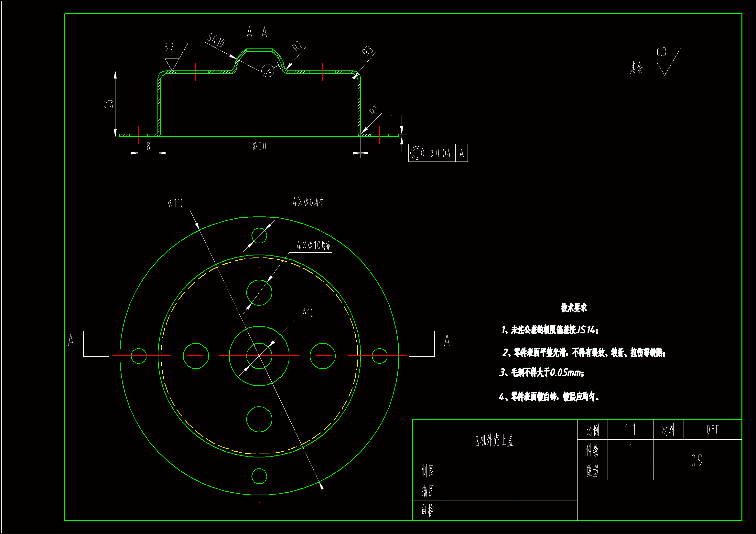This screenshot has height=534, width=756.
Task: Click the 4Xφ10 hole callout text
Action: 313,245
